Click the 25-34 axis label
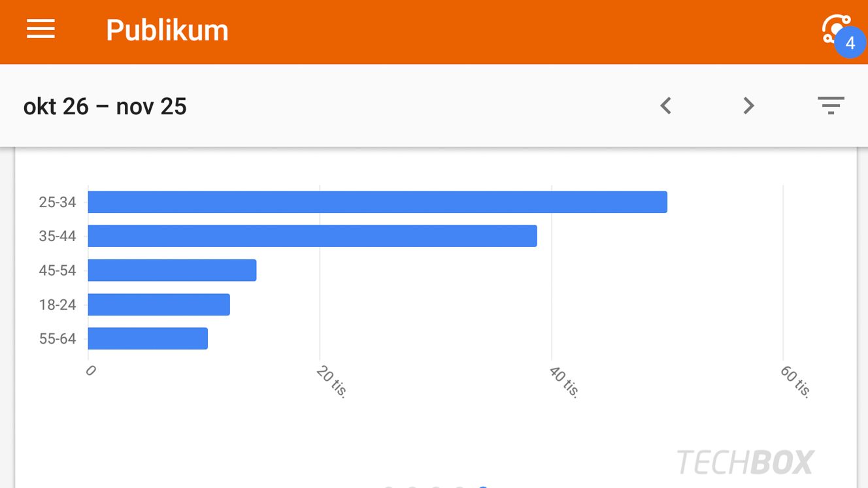 [x=58, y=203]
